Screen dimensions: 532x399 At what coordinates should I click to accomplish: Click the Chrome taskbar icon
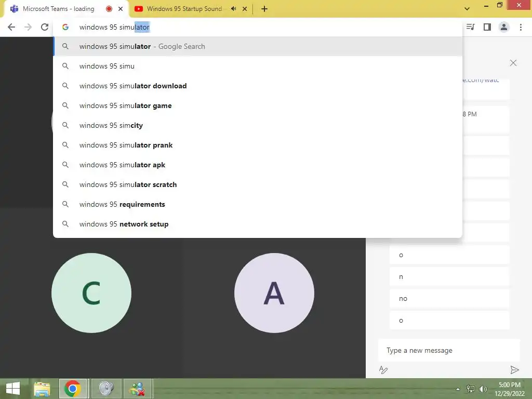coord(73,389)
